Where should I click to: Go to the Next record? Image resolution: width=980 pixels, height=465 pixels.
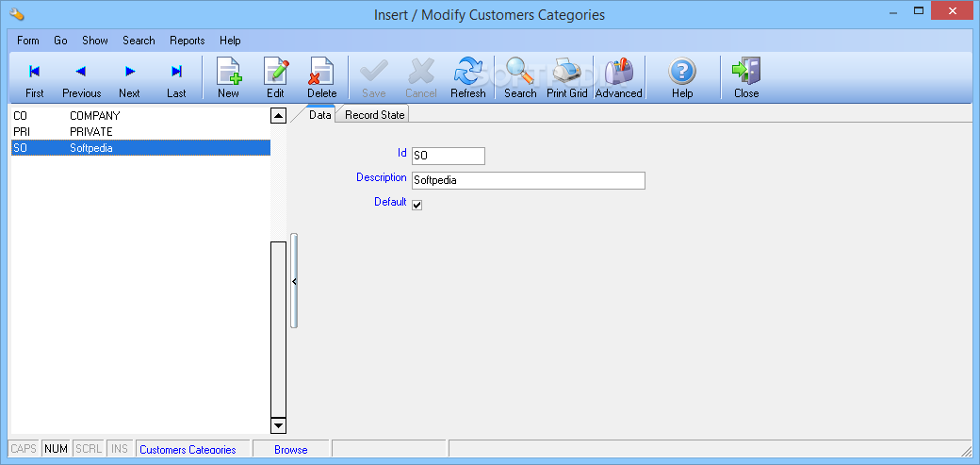pos(129,78)
